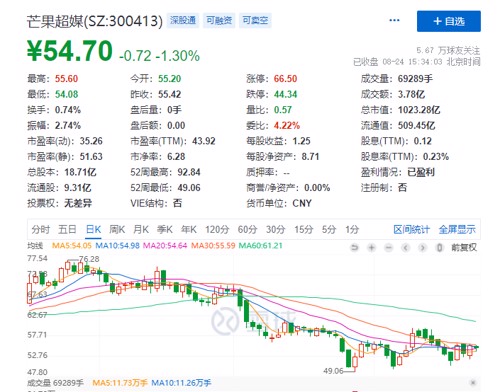Click the 52周最高 value 92.84

coord(189,172)
